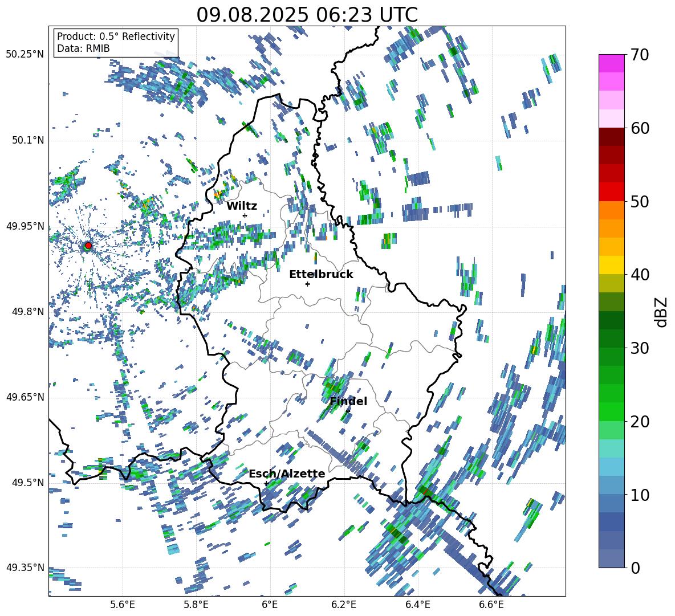Click the colorbar tick value 30

point(639,348)
